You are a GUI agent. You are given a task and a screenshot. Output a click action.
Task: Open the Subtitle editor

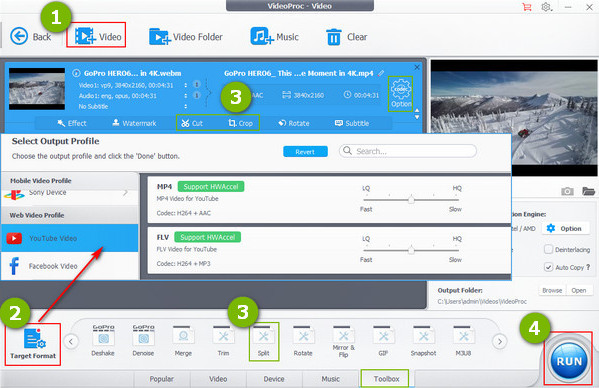352,123
